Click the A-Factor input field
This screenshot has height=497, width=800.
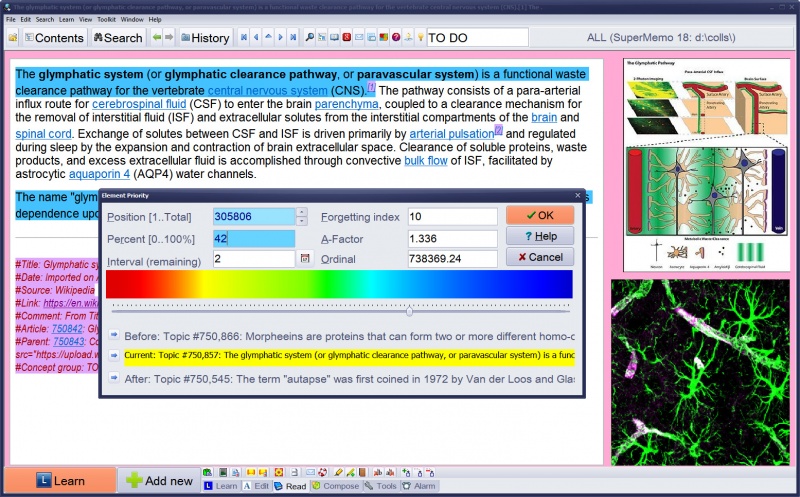point(453,238)
